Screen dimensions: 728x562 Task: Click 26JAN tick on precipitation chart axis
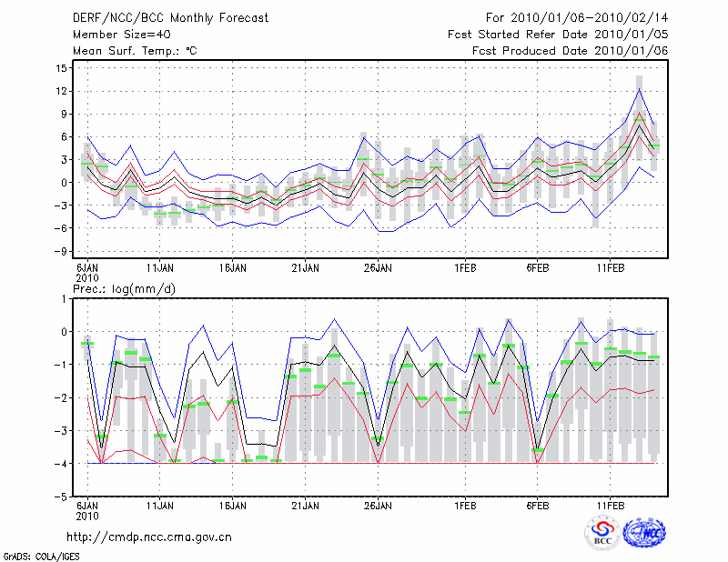point(378,505)
